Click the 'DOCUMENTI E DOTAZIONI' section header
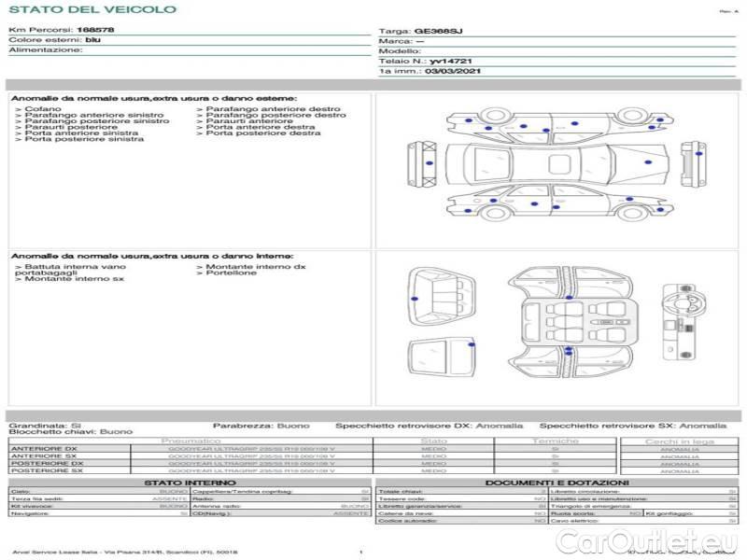 click(557, 483)
